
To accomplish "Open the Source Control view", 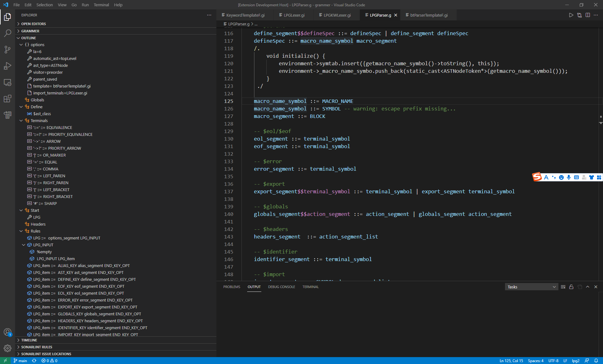I will click(x=8, y=49).
